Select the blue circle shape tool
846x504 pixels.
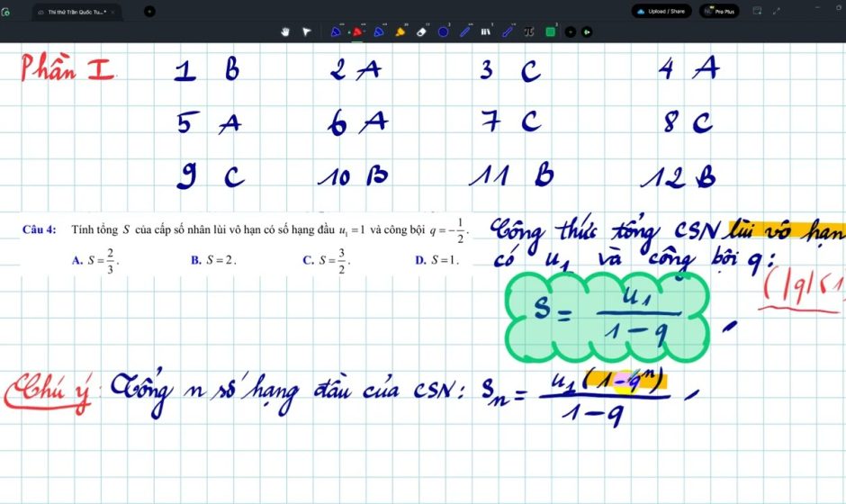444,31
